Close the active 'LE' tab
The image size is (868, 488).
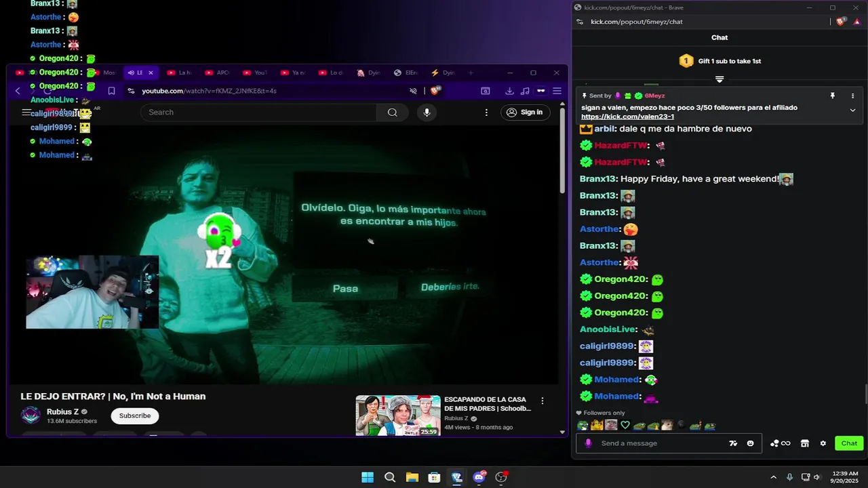tap(151, 73)
